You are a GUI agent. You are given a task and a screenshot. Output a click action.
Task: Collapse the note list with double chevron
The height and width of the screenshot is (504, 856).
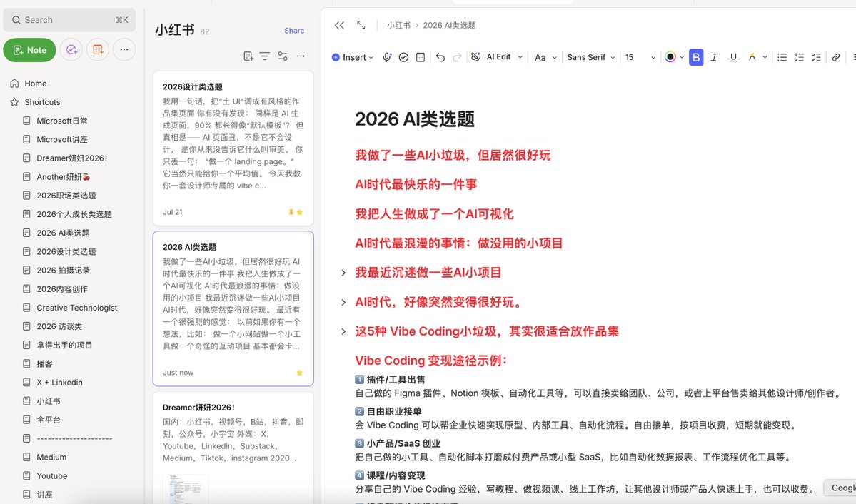339,25
